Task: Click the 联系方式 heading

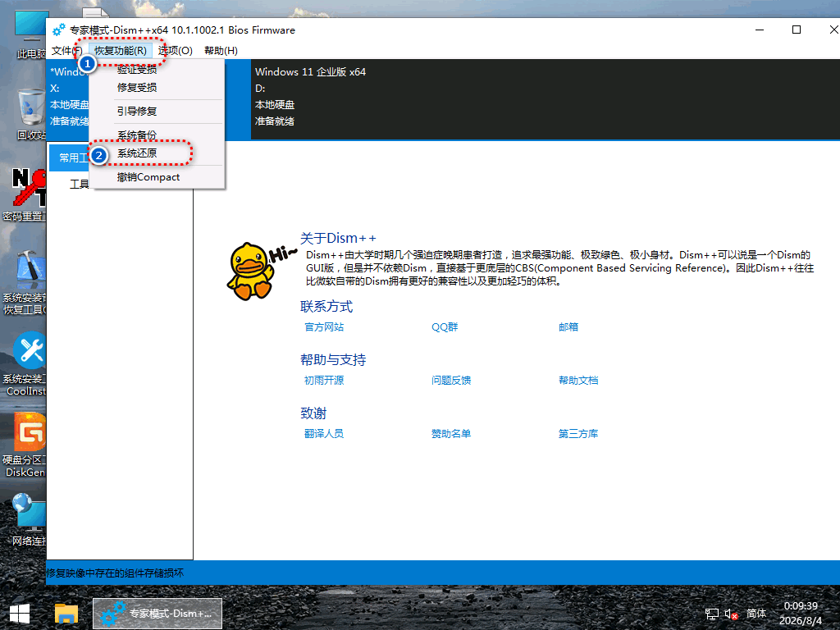Action: click(326, 307)
